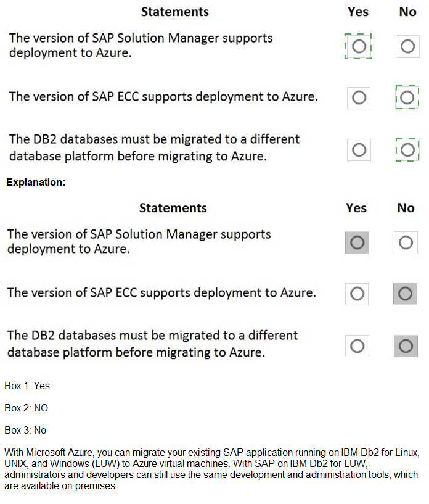Click the IBM Db2 for LUW paragraph

point(211,469)
